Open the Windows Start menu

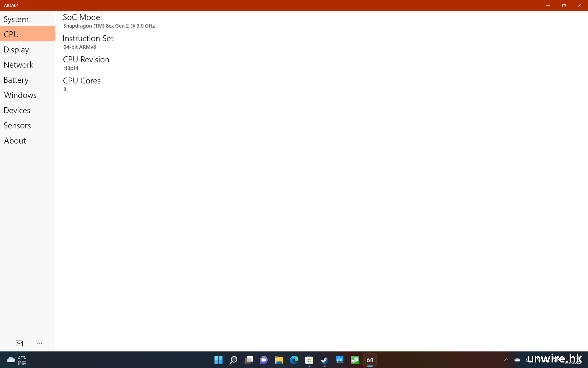[x=218, y=360]
